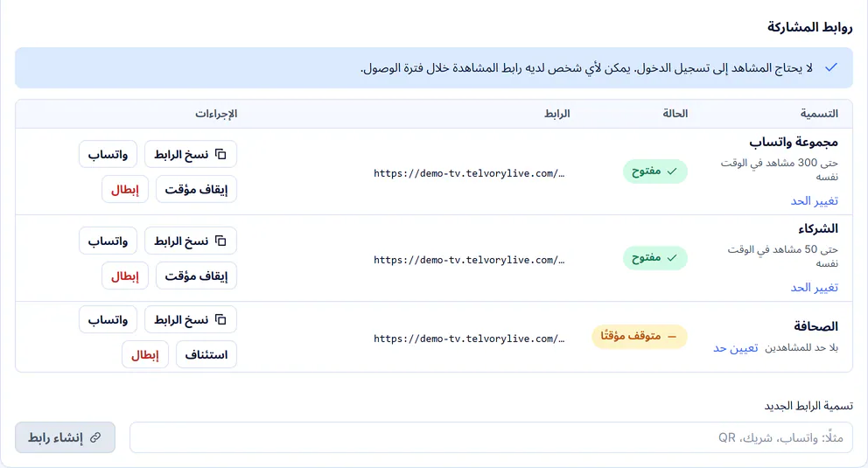
Task: Open تغيير الحد for الشركاء
Action: click(x=815, y=288)
